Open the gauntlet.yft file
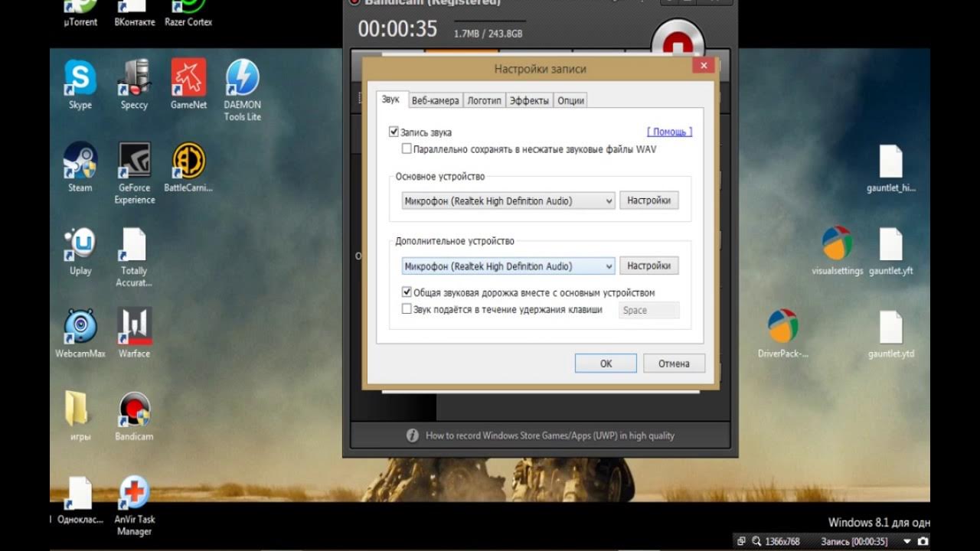This screenshot has width=980, height=551. pyautogui.click(x=891, y=251)
